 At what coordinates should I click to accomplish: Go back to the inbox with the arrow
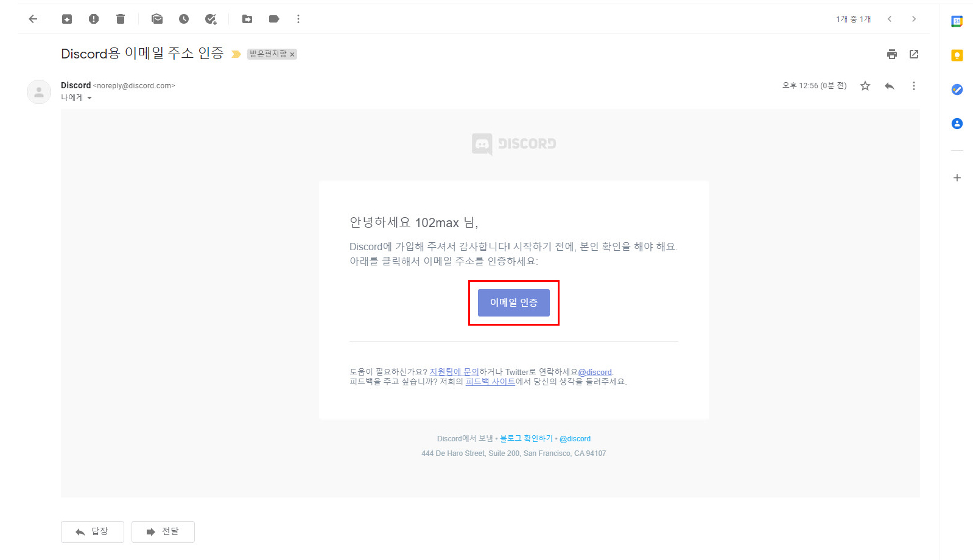point(33,19)
